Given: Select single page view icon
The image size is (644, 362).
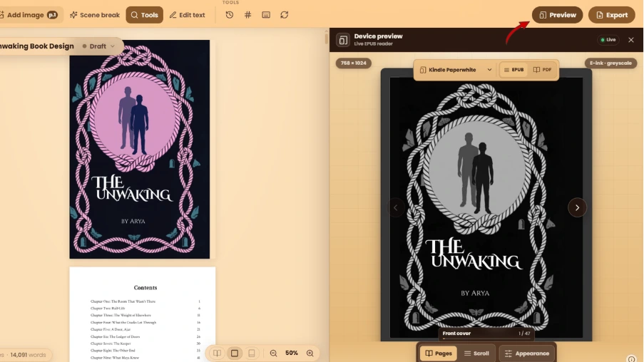Looking at the screenshot, I should point(235,353).
